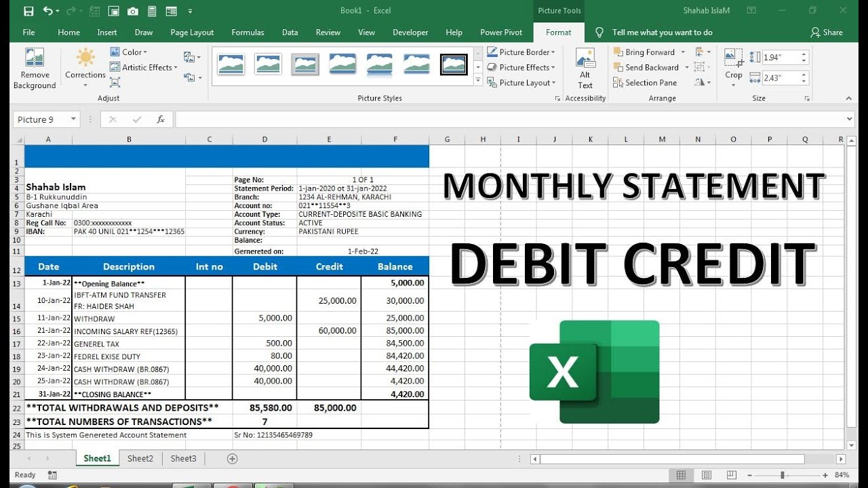Switch to the Page Layout tab
Image resolution: width=868 pixels, height=488 pixels.
point(192,32)
